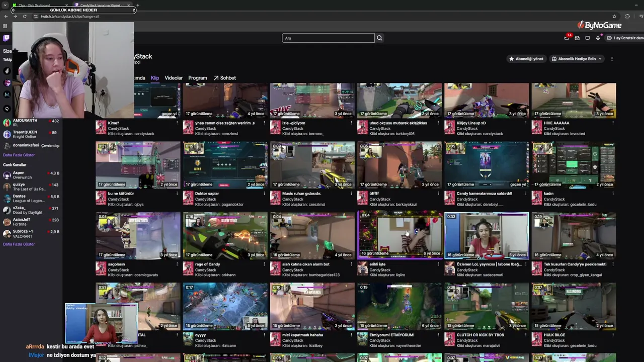Image resolution: width=644 pixels, height=362 pixels.
Task: Play the 'rage of Candy' clip thumbnail
Action: (225, 235)
